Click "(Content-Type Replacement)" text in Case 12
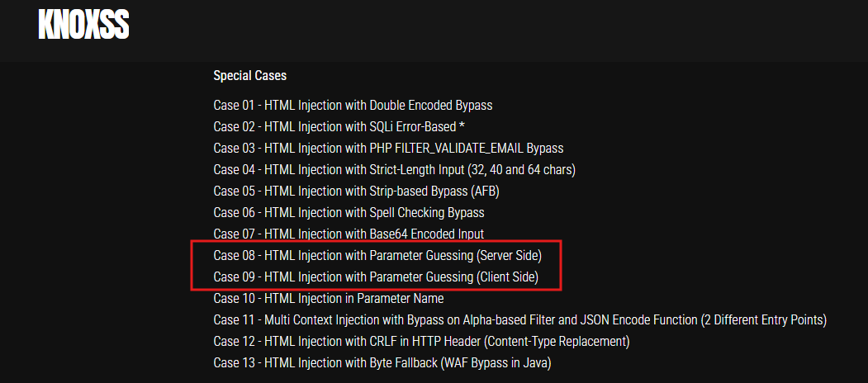 (557, 342)
